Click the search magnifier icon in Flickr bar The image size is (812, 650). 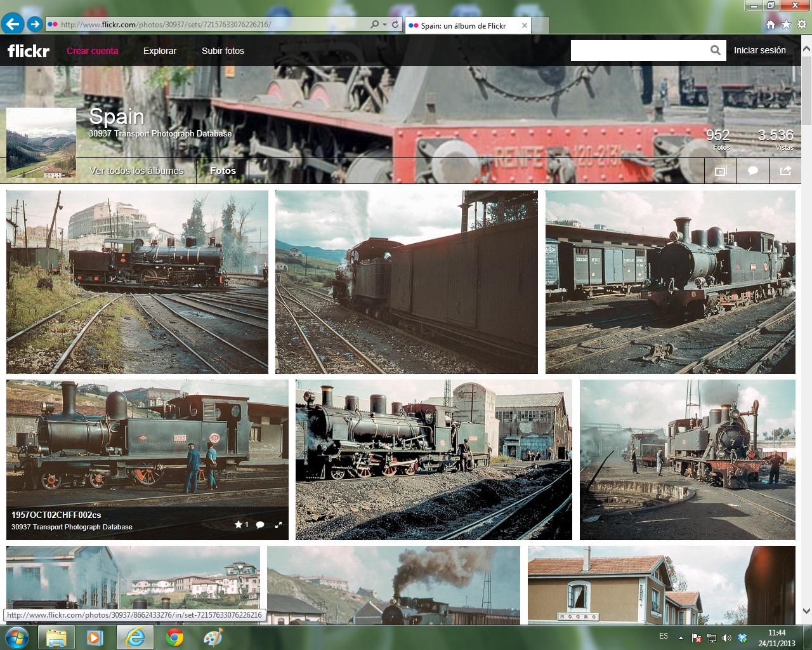coord(715,50)
